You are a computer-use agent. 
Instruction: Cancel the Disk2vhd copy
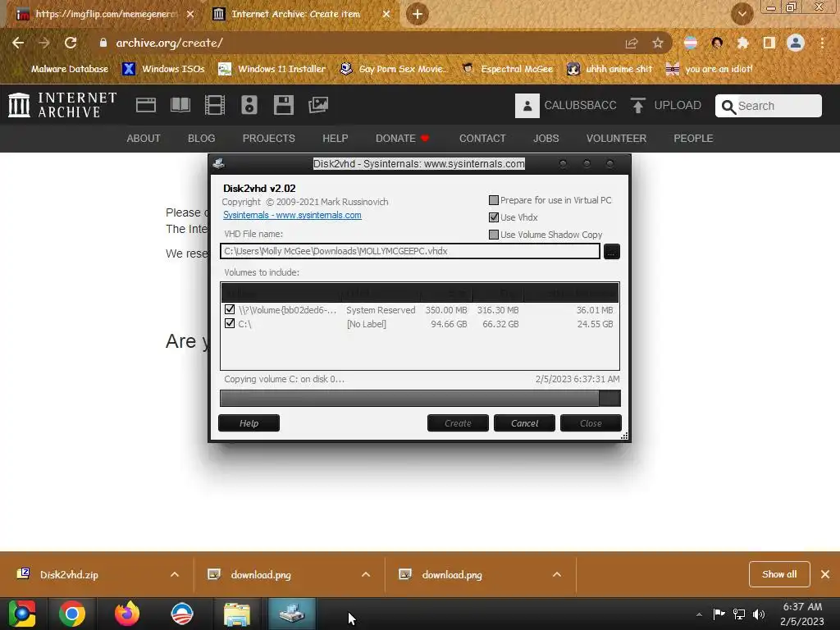coord(524,423)
